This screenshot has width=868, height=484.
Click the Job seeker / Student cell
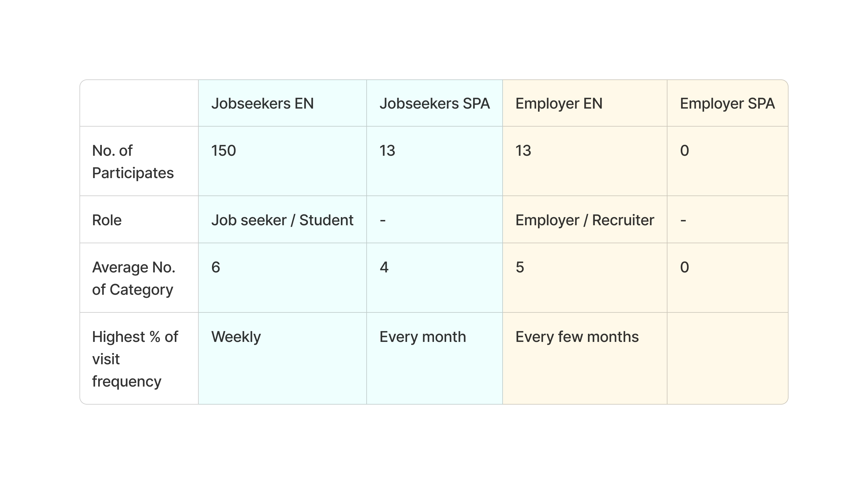click(282, 220)
